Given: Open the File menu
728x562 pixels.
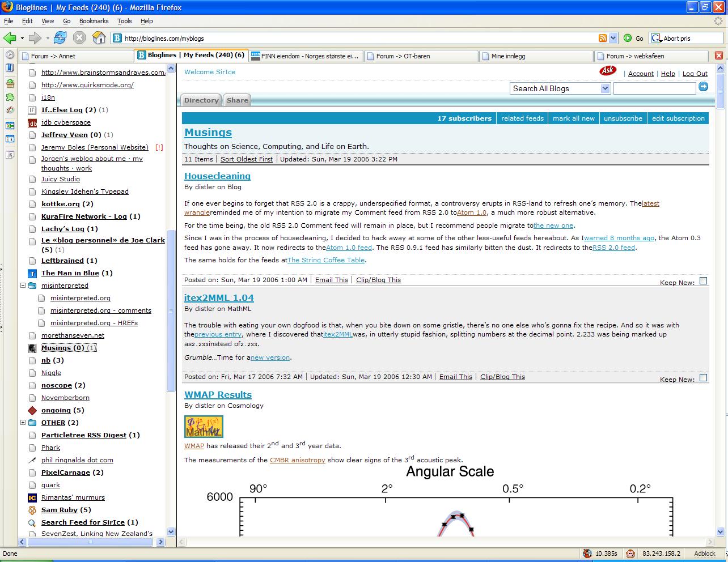Looking at the screenshot, I should coord(9,21).
